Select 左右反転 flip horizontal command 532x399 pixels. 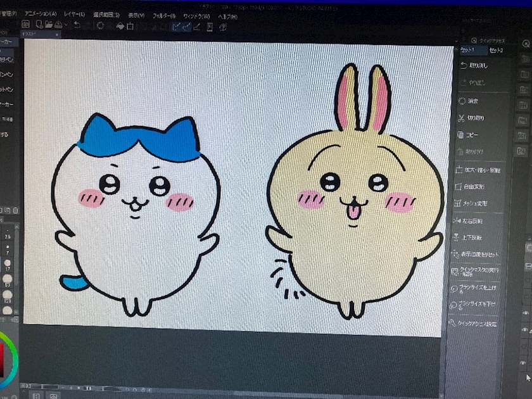[x=469, y=221]
